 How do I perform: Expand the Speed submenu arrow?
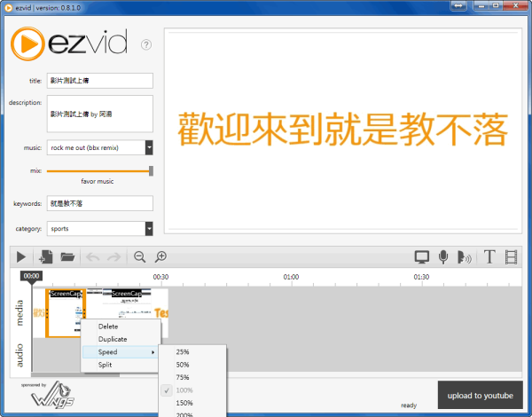click(153, 352)
